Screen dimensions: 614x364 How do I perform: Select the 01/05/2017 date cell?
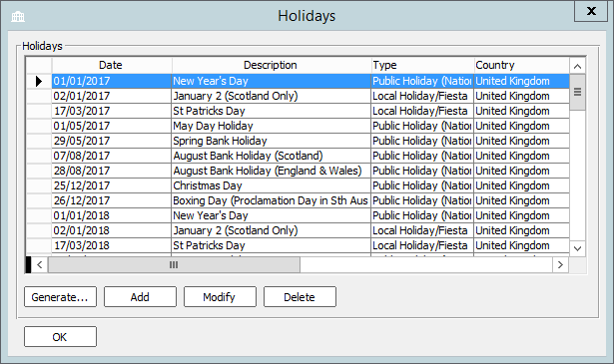point(111,126)
